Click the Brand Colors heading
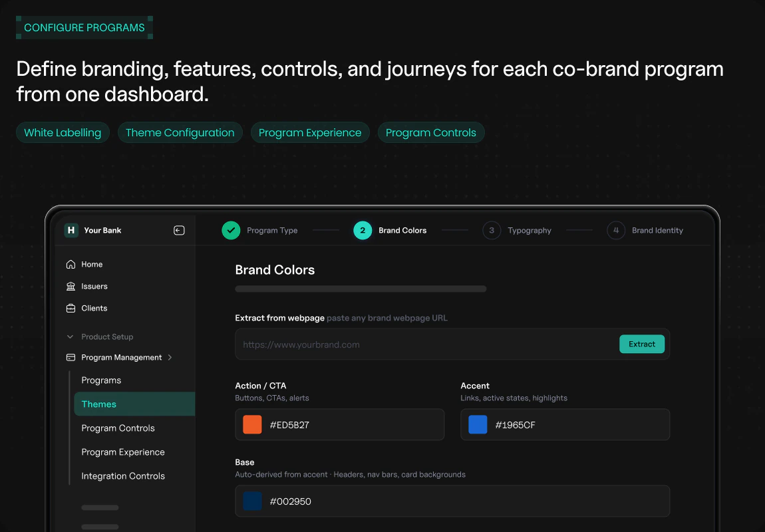The width and height of the screenshot is (765, 532). tap(275, 269)
